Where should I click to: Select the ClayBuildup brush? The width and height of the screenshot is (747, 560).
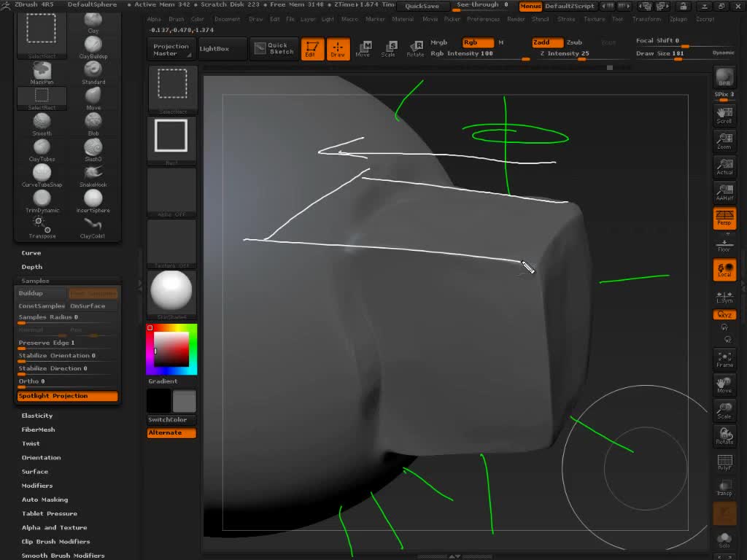(93, 47)
